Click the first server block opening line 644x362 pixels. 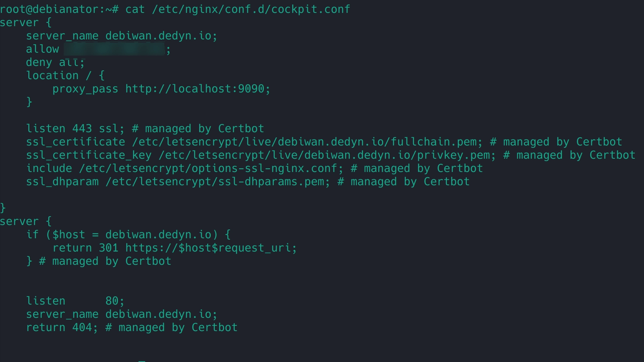coord(26,23)
